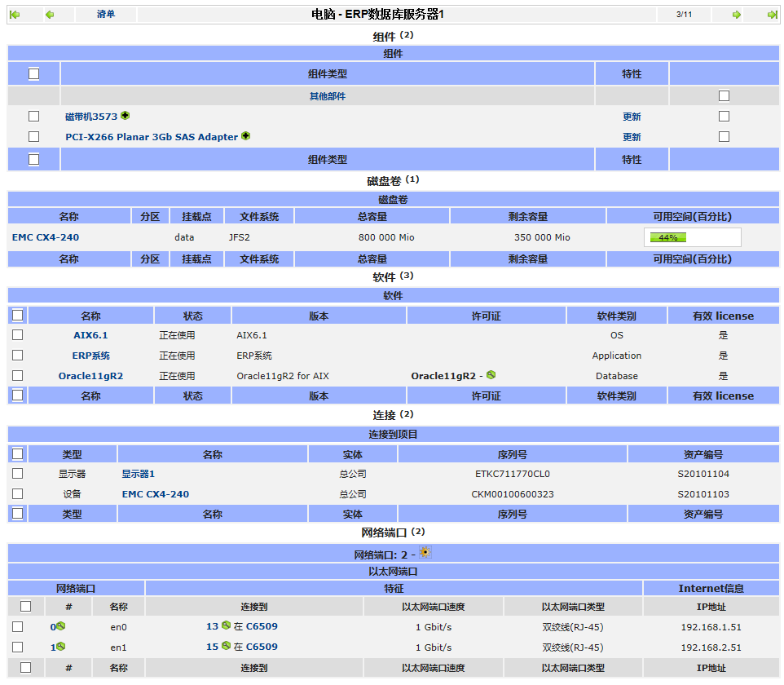
Task: Click 更新 for the 磁带机3573 component
Action: coord(632,117)
